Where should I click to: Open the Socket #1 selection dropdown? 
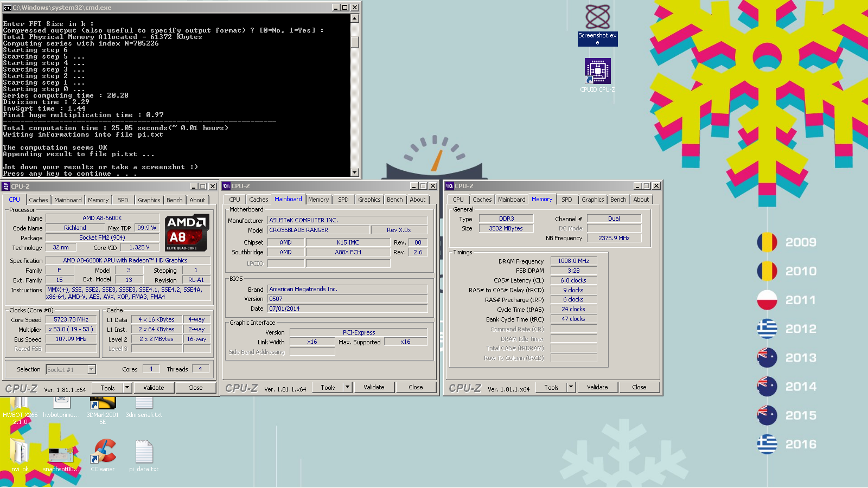(x=91, y=370)
